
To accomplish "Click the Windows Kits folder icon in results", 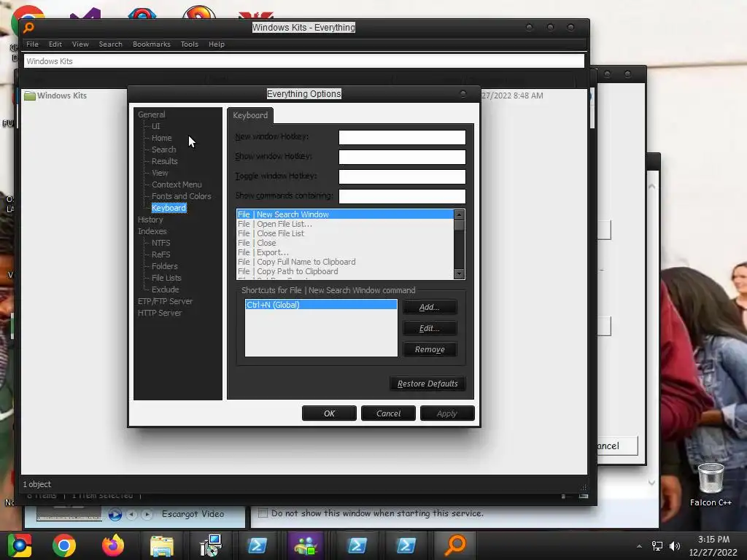I will [30, 96].
